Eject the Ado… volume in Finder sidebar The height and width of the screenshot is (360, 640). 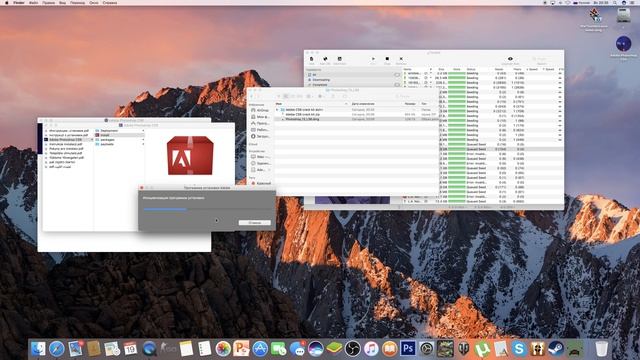pyautogui.click(x=268, y=169)
